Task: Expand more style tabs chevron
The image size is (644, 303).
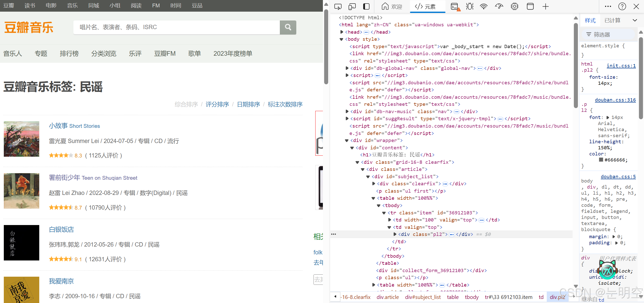Action: 635,21
